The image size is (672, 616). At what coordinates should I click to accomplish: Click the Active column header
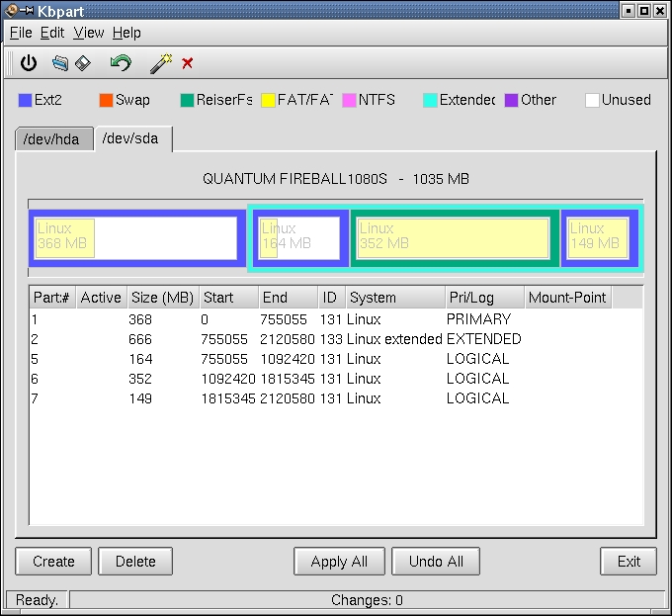pyautogui.click(x=102, y=298)
